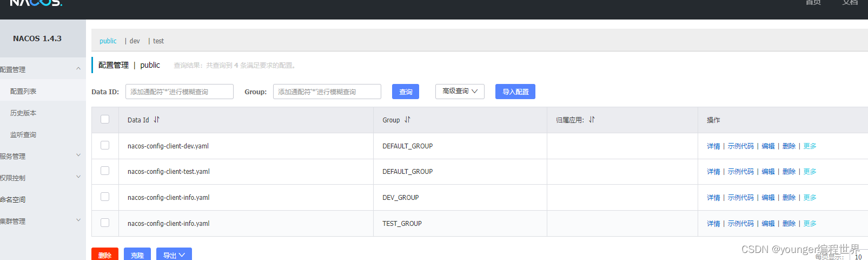The image size is (868, 260).
Task: Open 详情 for nacos-config-client-test.yaml
Action: (713, 172)
